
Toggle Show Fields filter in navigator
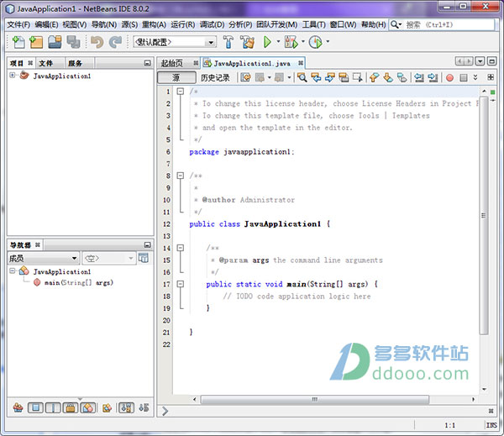[35, 407]
